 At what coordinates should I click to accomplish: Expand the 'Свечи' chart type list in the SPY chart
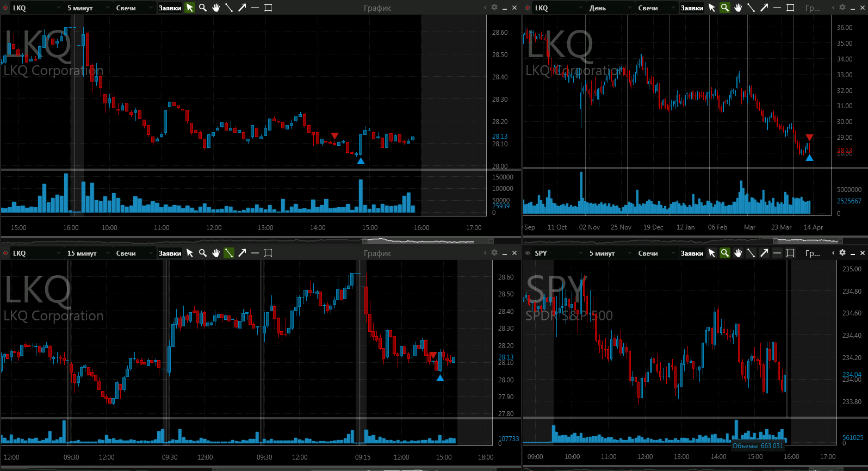point(656,253)
